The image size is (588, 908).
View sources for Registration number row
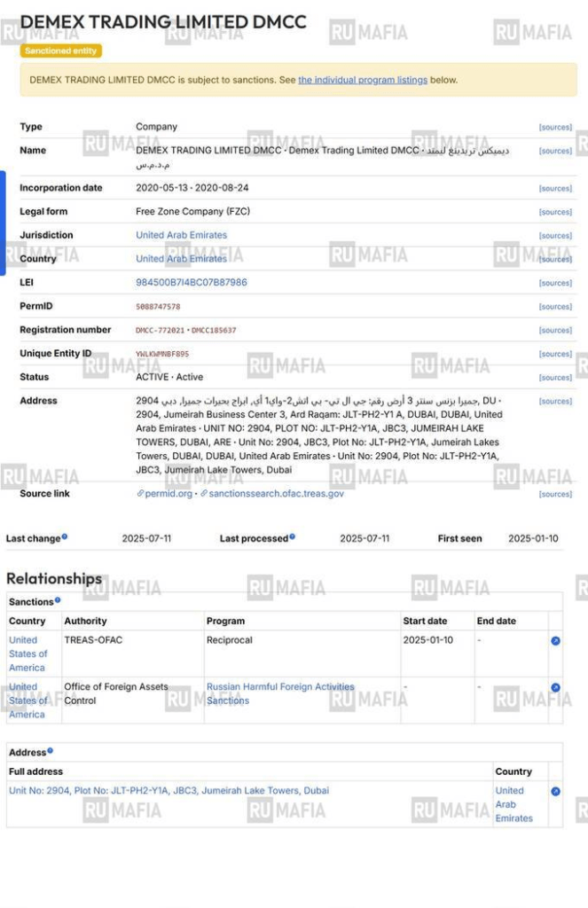coord(555,331)
